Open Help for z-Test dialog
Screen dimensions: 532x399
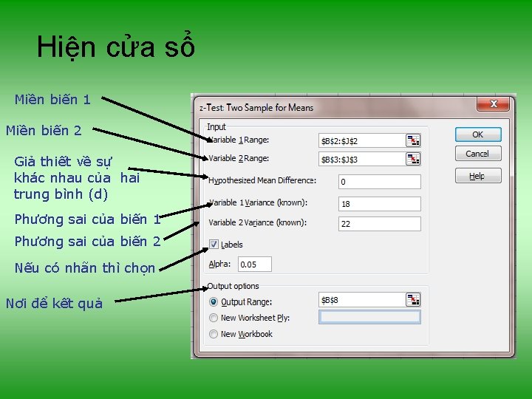pos(478,176)
